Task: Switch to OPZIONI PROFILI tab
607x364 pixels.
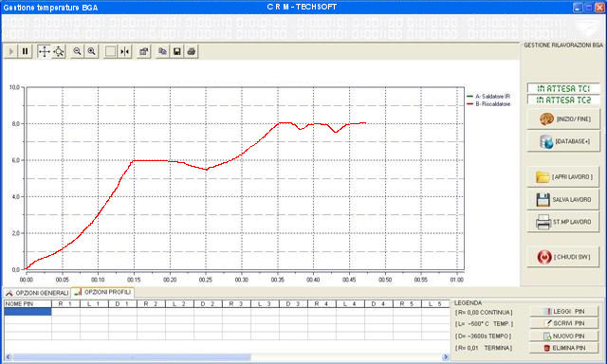Action: click(x=102, y=293)
